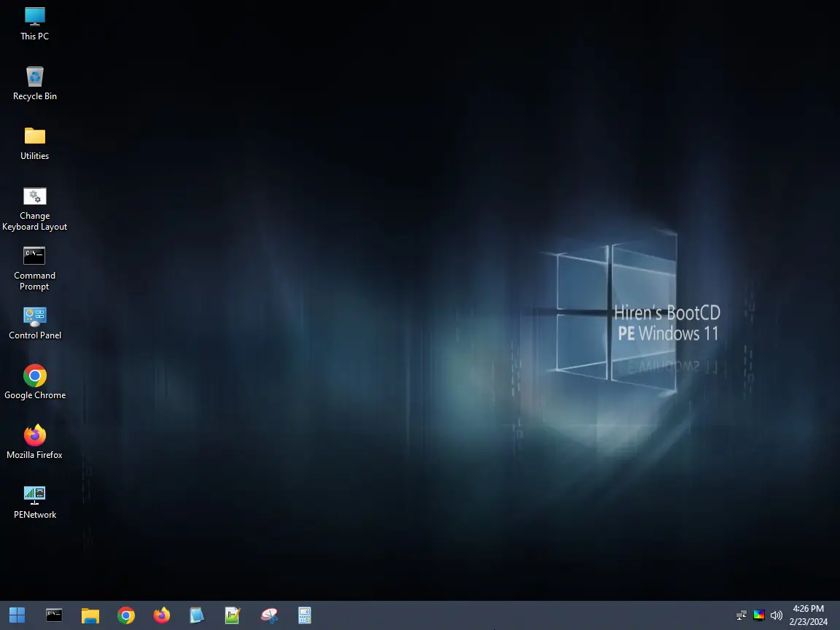This screenshot has height=630, width=840.
Task: Open the volume control in the system tray
Action: (777, 615)
